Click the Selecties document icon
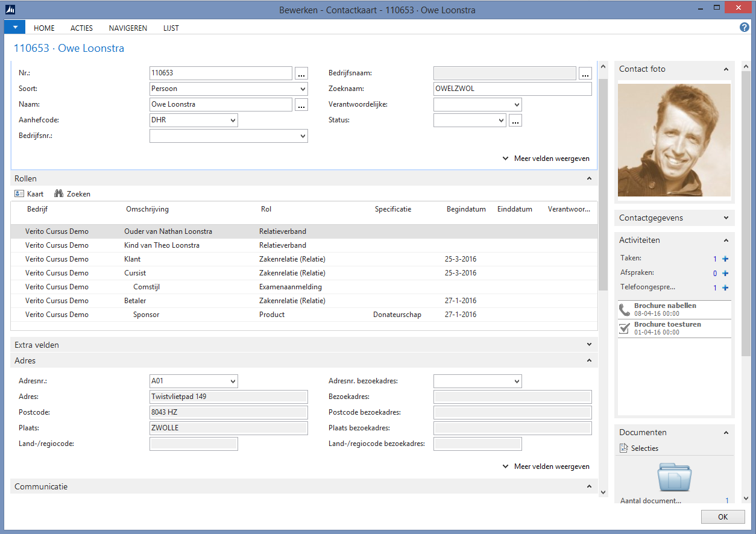Viewport: 756px width, 534px height. click(x=624, y=448)
